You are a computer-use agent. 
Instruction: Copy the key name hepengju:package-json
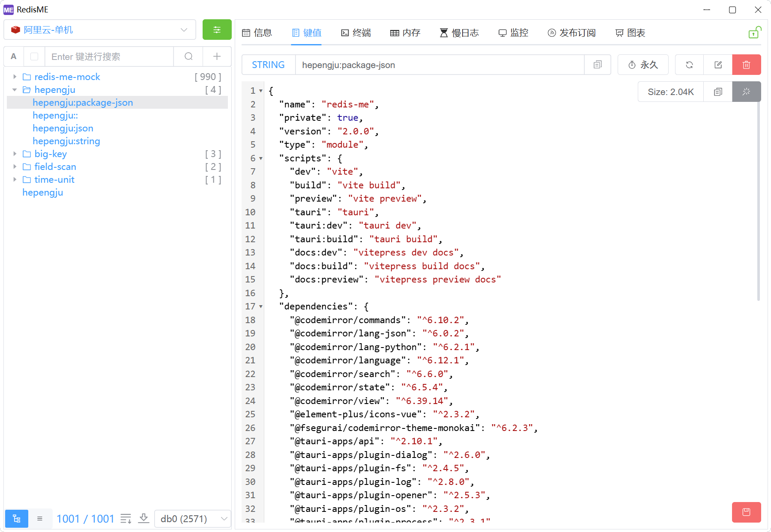tap(598, 65)
